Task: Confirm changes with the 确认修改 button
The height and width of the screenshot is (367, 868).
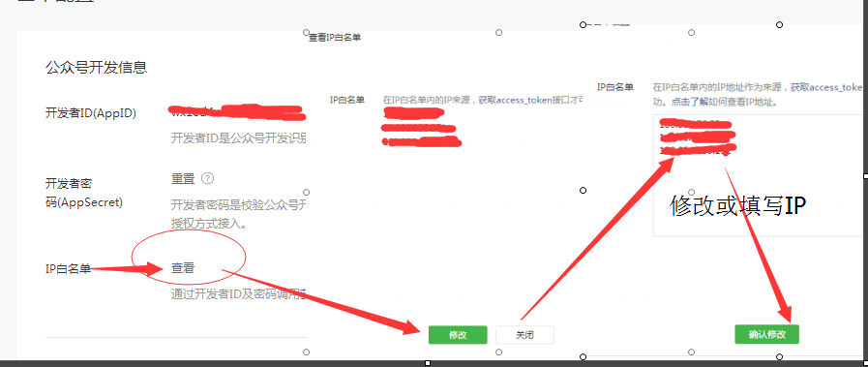Action: click(766, 334)
